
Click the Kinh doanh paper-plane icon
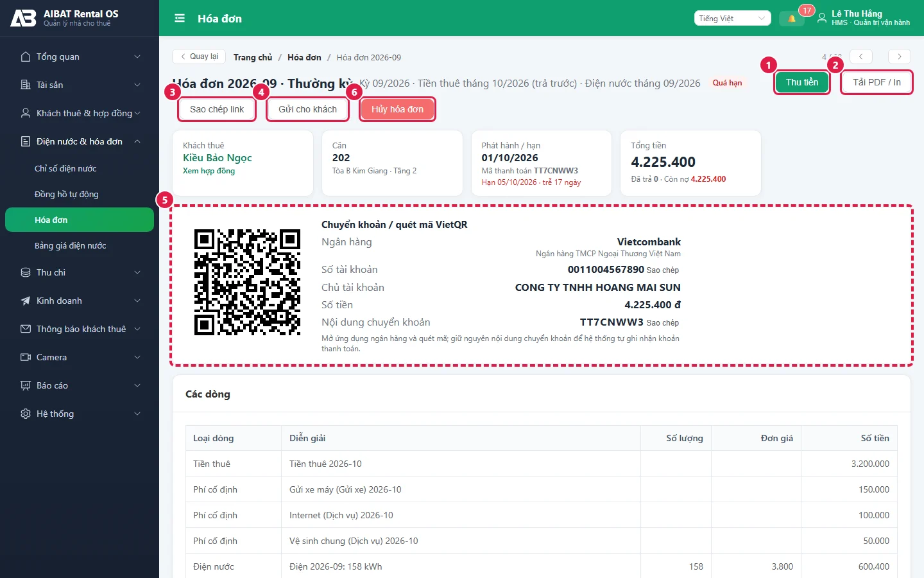pyautogui.click(x=26, y=301)
